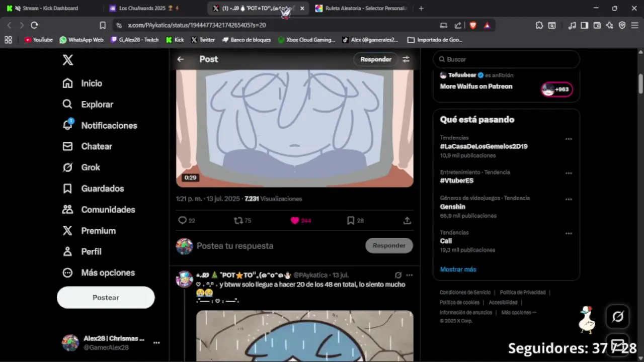Open account options next to Alex28
644x362 pixels.
point(156,343)
